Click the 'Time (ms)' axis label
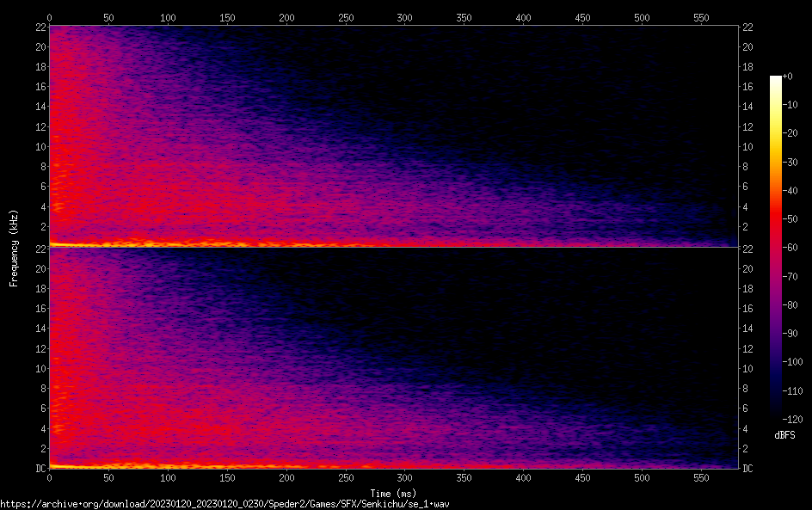Image resolution: width=812 pixels, height=510 pixels. (x=393, y=493)
